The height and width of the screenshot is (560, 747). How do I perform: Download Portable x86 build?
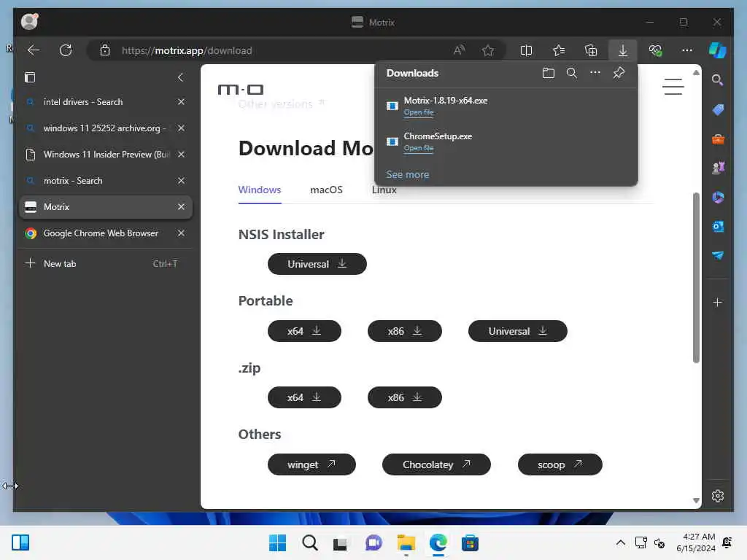point(404,331)
